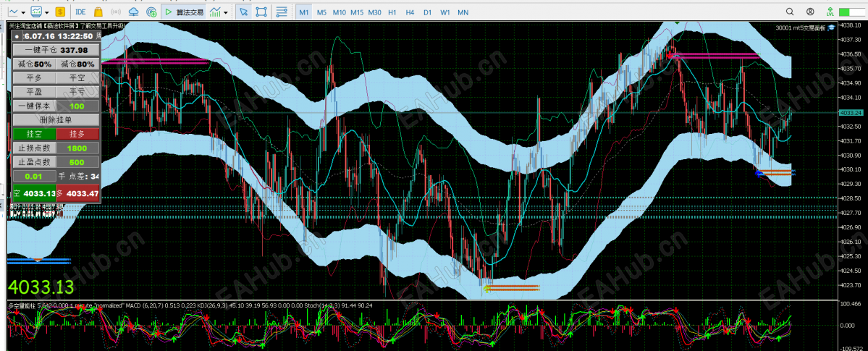Click the yellow dollar sign trading icon
The image size is (868, 351).
60,11
